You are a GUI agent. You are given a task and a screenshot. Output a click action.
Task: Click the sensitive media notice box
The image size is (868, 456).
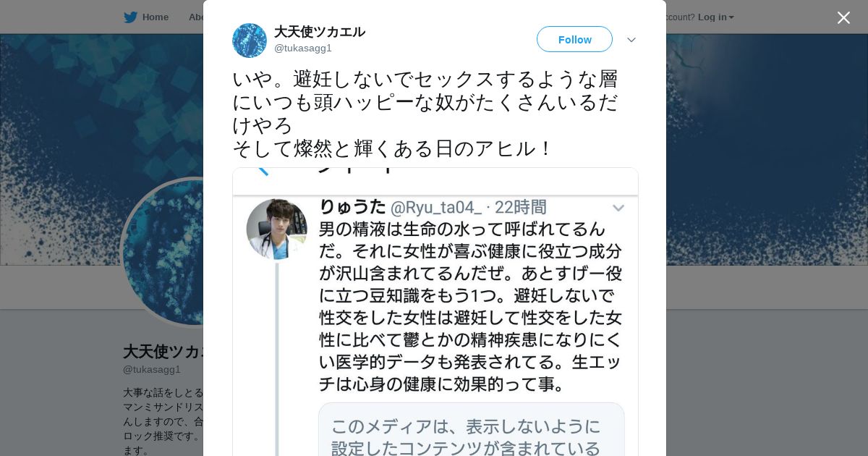(471, 431)
